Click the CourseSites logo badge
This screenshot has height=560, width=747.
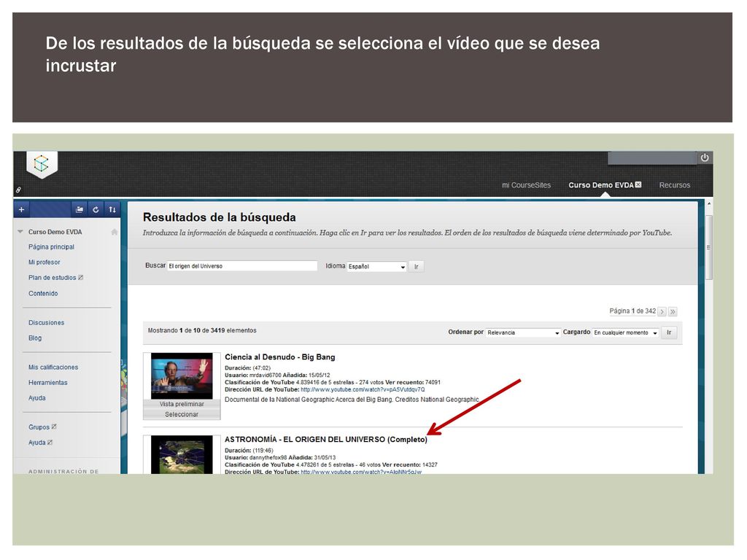(x=42, y=164)
